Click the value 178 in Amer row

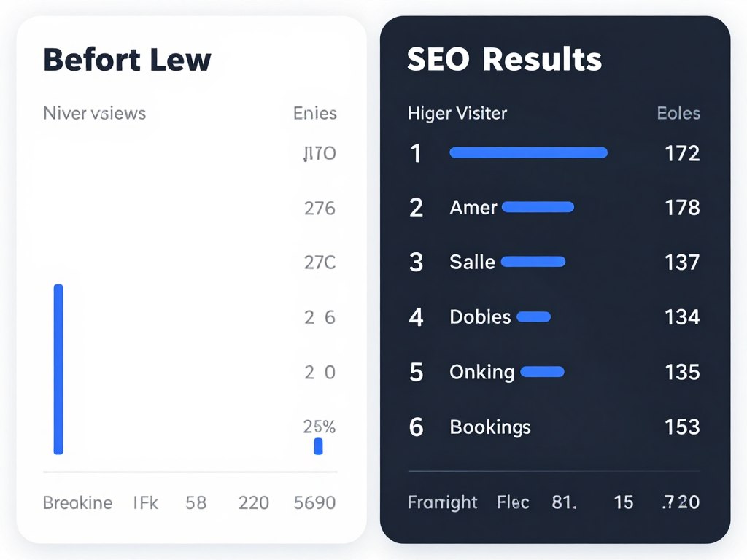coord(682,208)
